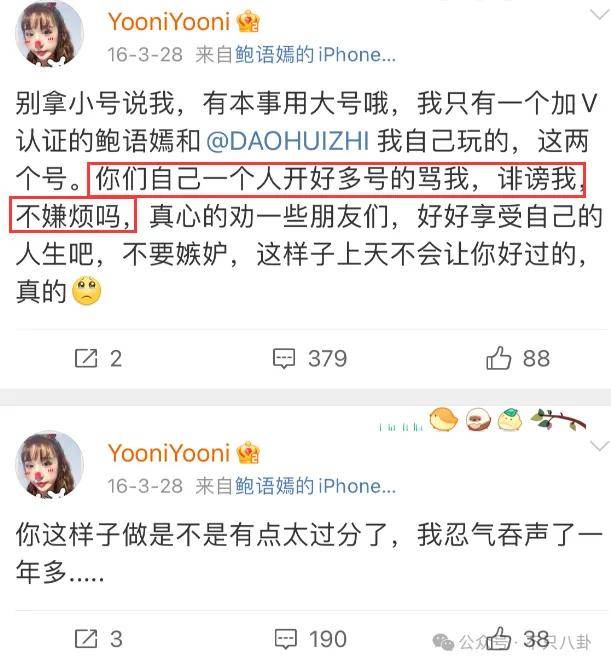Tap the repost icon on first post

click(86, 358)
